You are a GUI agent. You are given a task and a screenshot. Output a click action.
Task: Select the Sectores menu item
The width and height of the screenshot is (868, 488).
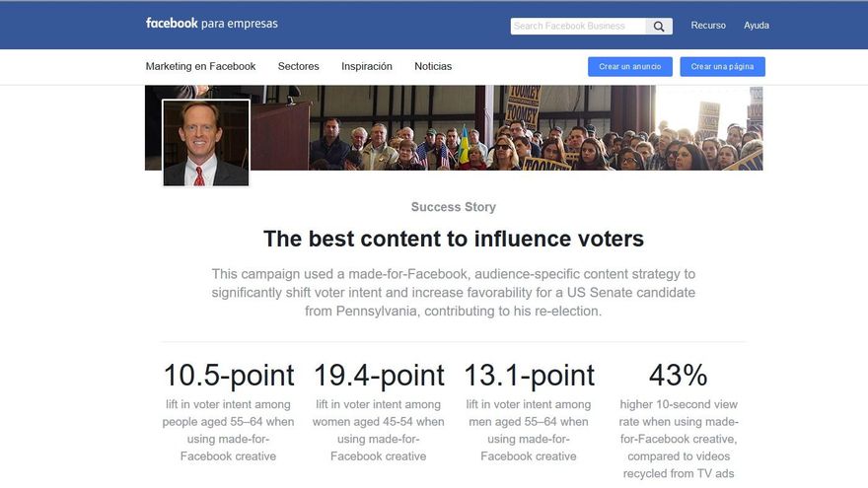click(x=299, y=67)
